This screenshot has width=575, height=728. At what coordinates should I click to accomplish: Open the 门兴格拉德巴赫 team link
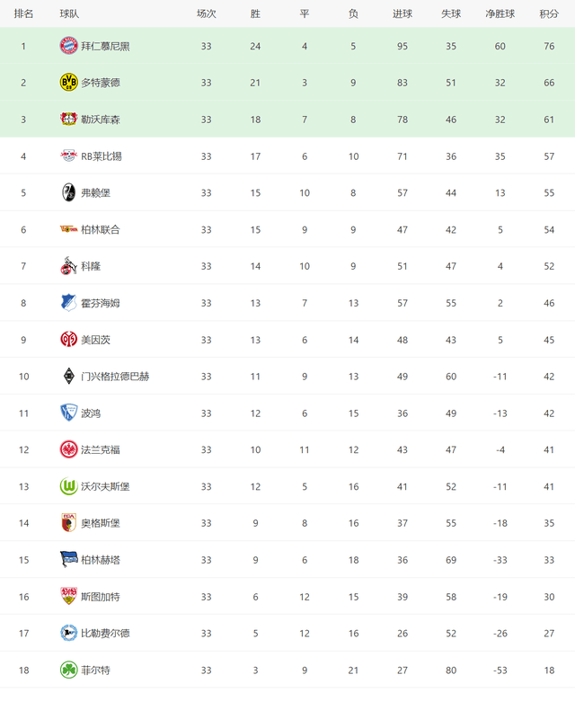pos(115,376)
